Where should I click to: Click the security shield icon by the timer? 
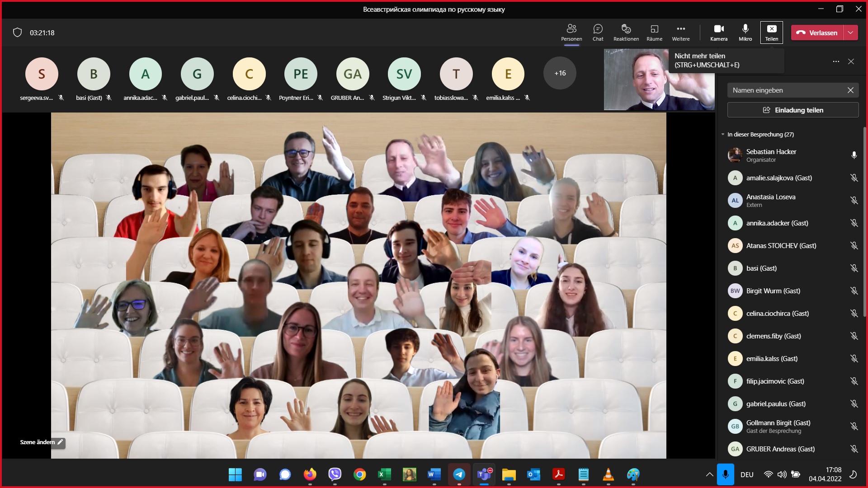tap(17, 33)
